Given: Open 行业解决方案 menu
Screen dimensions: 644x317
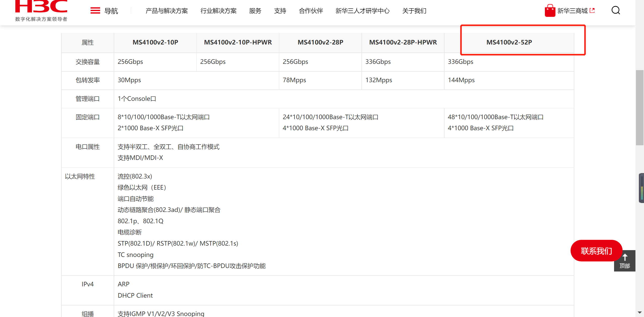Looking at the screenshot, I should point(218,11).
